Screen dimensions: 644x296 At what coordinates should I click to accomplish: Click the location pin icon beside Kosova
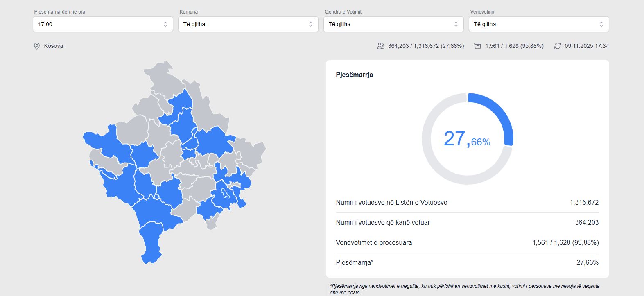37,46
